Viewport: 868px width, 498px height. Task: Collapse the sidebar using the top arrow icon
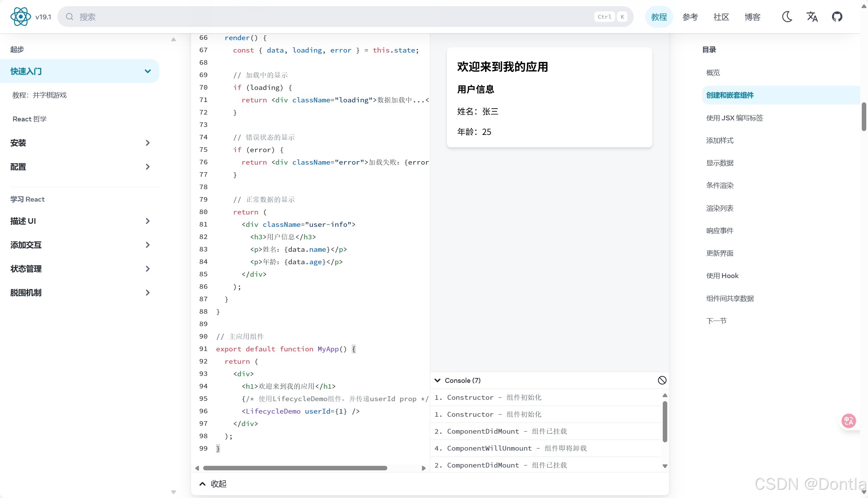(173, 39)
